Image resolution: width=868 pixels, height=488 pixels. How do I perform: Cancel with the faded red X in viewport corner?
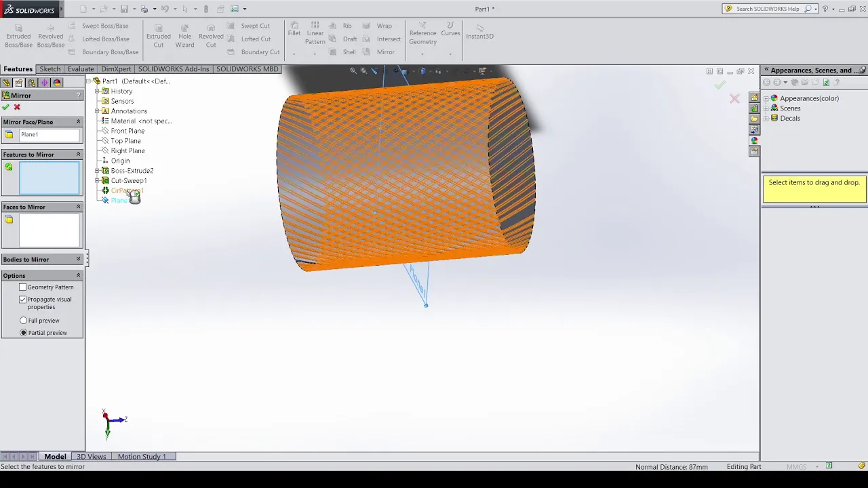pyautogui.click(x=734, y=99)
